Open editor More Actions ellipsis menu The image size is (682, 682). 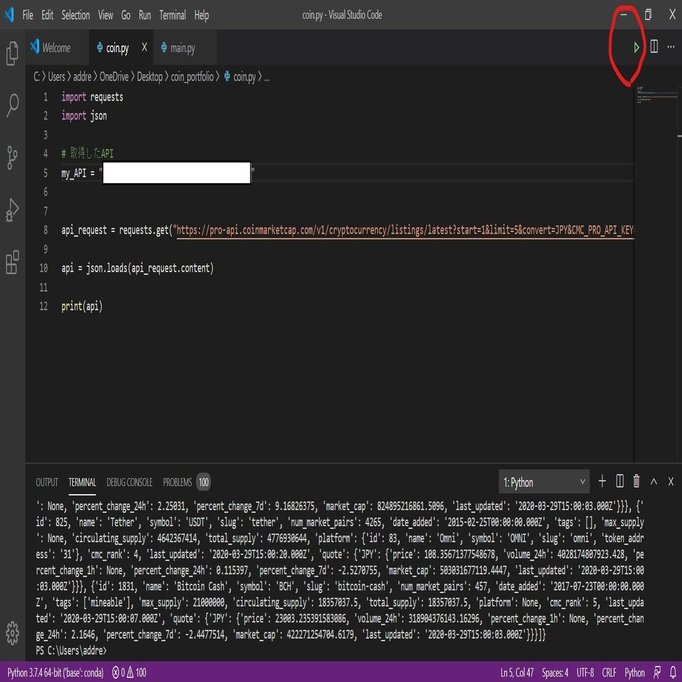(671, 47)
